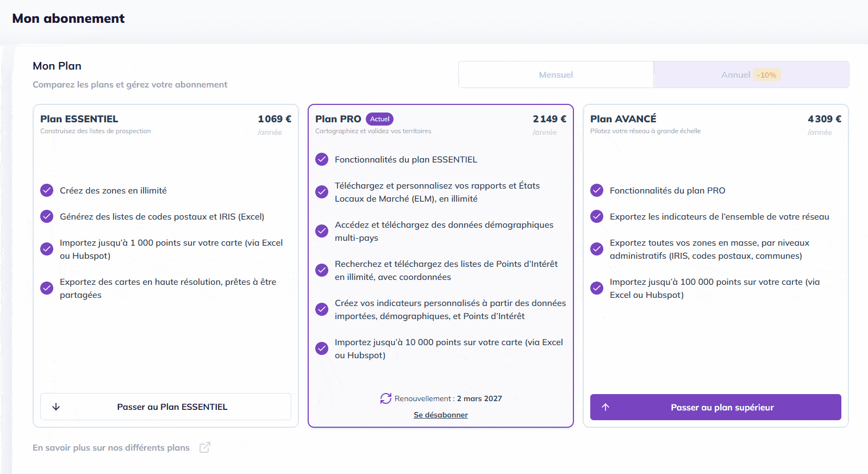Click the renewal refresh arrows icon
Screen dimensions: 868x474
[386, 398]
